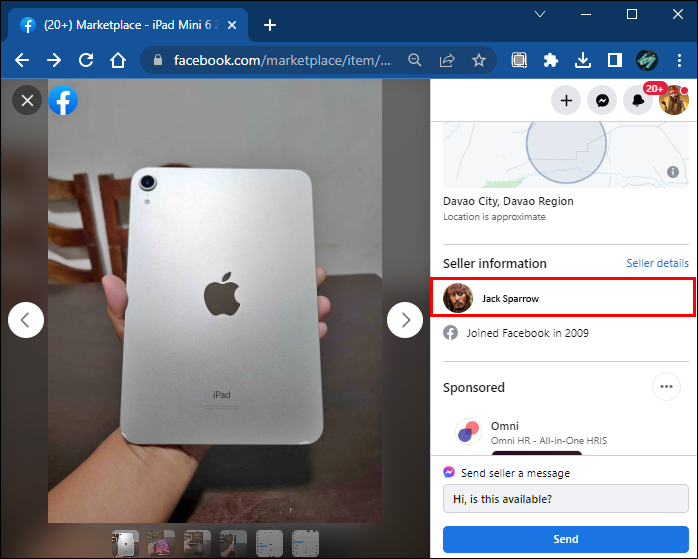Open a new browser tab
This screenshot has height=559, width=698.
click(270, 25)
